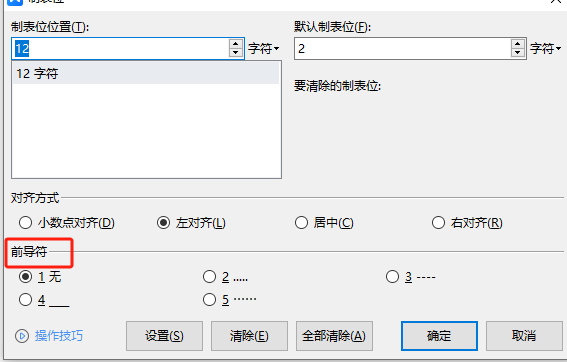Click inside the 默认制表位 input field
Viewport: 567px width, 362px height.
pos(403,48)
